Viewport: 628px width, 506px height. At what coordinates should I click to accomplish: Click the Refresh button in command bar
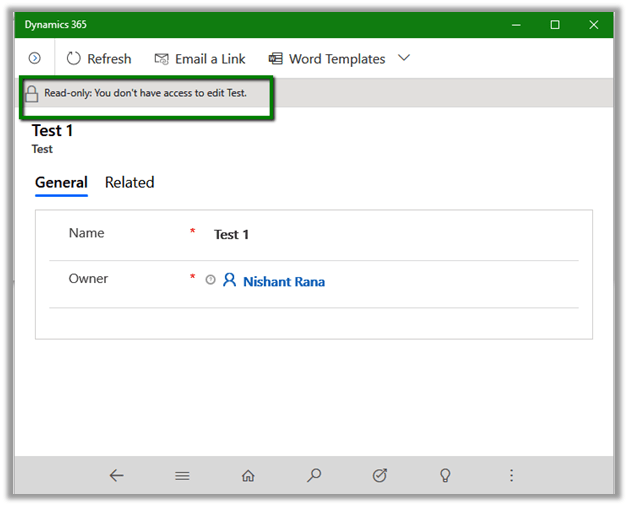coord(98,59)
